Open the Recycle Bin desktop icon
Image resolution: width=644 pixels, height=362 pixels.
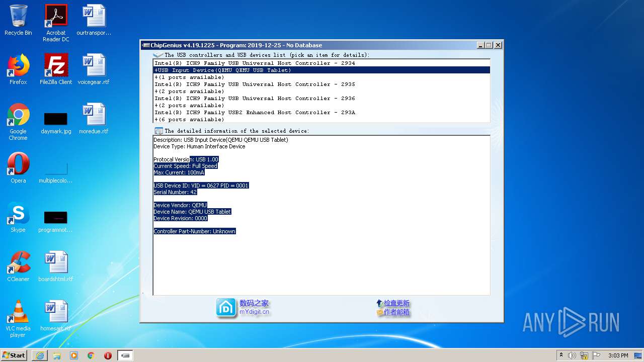18,20
